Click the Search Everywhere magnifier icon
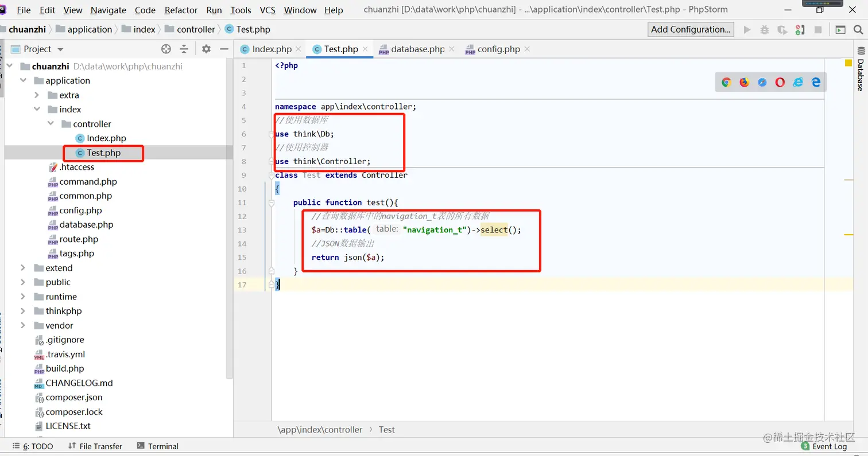Screen dimensions: 868x456 [x=858, y=30]
